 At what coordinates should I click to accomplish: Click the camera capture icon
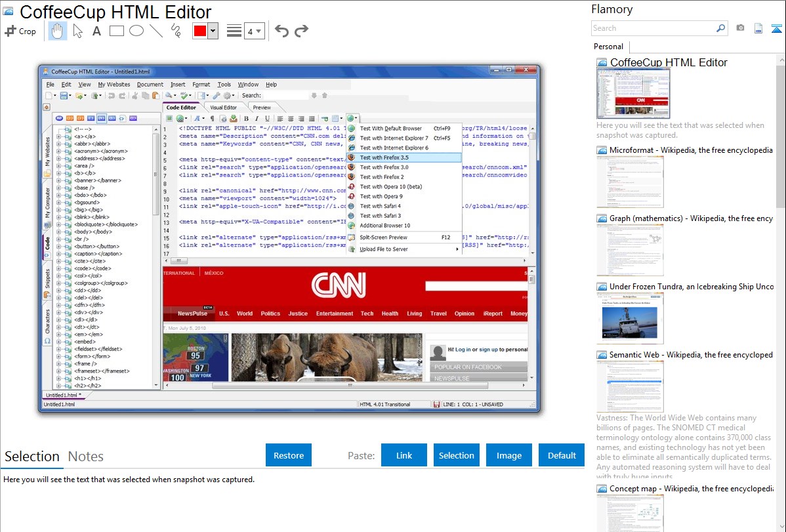[x=740, y=28]
